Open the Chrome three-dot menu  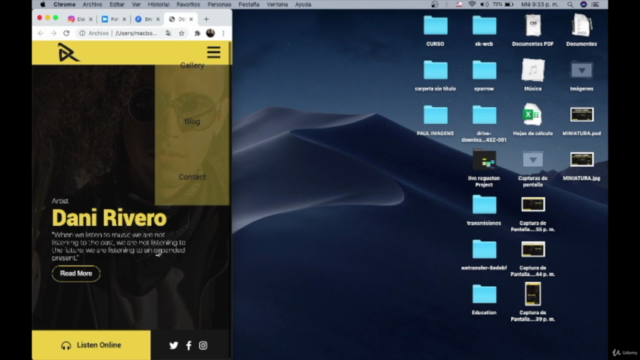point(223,33)
